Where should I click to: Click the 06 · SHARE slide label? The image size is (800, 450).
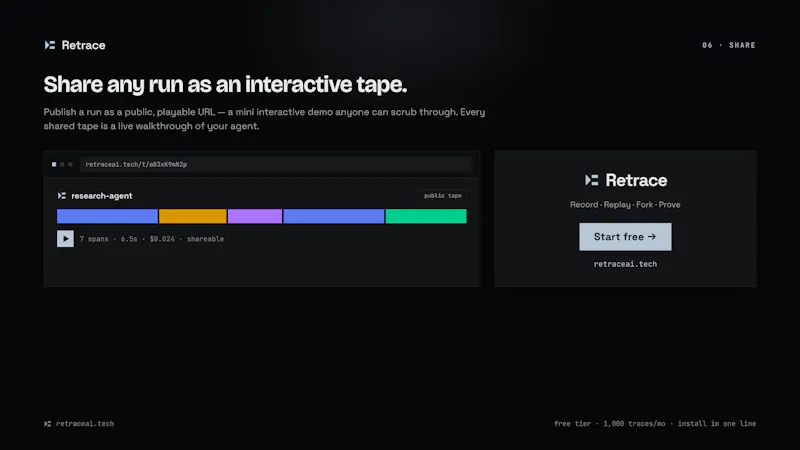[729, 45]
